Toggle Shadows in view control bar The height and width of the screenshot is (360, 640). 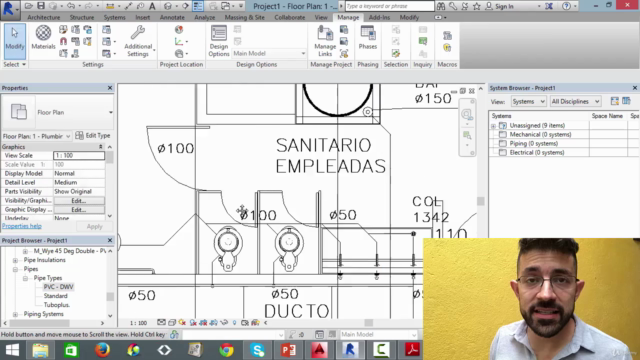[193, 322]
